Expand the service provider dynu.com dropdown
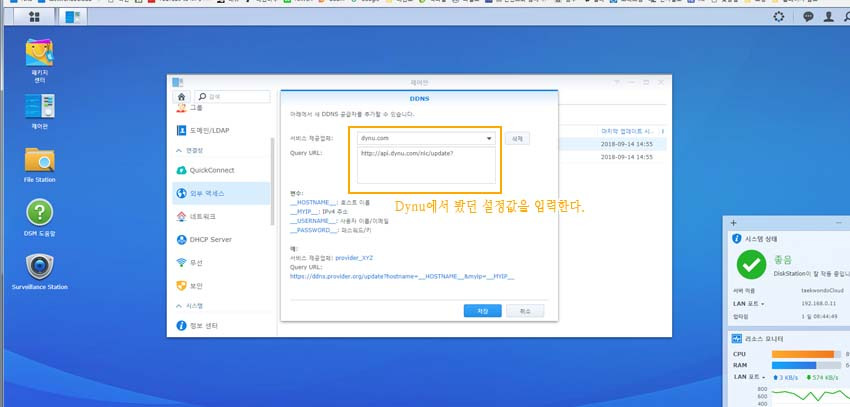The height and width of the screenshot is (407, 850). pos(489,139)
